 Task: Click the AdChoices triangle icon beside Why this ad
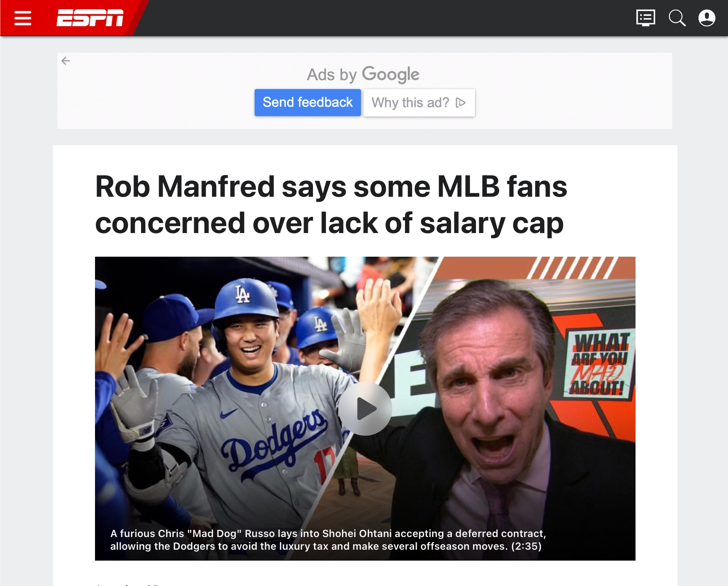pos(461,103)
